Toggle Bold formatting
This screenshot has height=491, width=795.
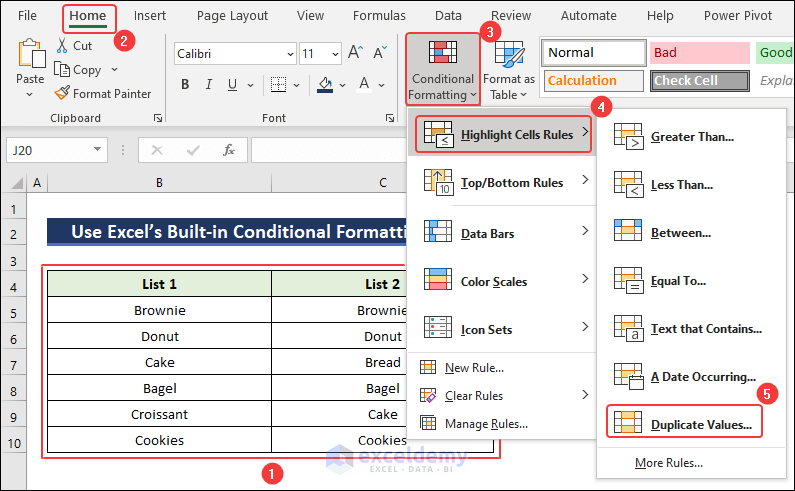tap(185, 84)
